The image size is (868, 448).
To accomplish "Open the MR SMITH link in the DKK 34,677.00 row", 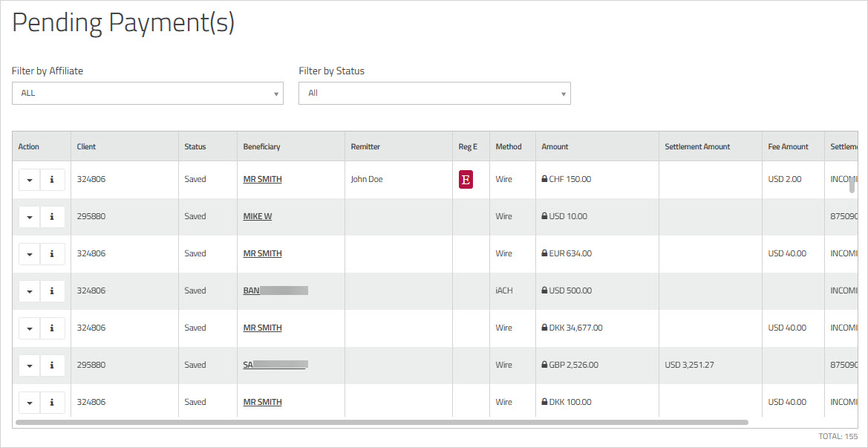I will tap(262, 328).
